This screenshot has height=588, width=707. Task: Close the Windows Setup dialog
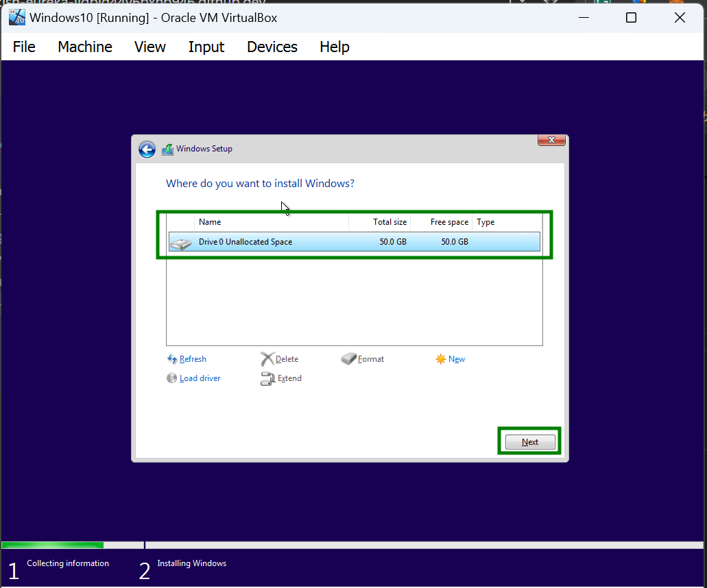pyautogui.click(x=551, y=140)
